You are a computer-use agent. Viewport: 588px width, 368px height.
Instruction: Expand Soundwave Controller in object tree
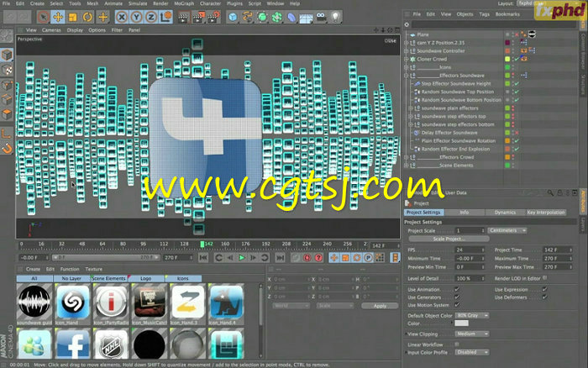[406, 51]
